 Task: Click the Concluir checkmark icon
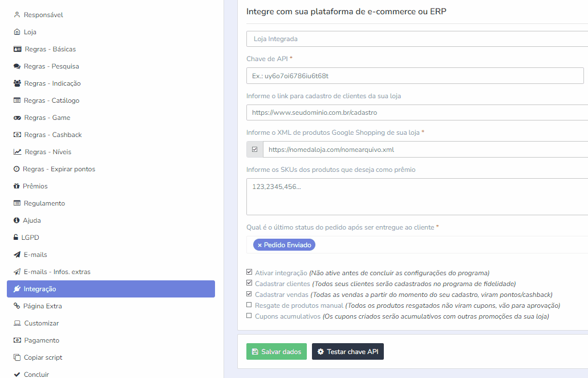(x=17, y=374)
